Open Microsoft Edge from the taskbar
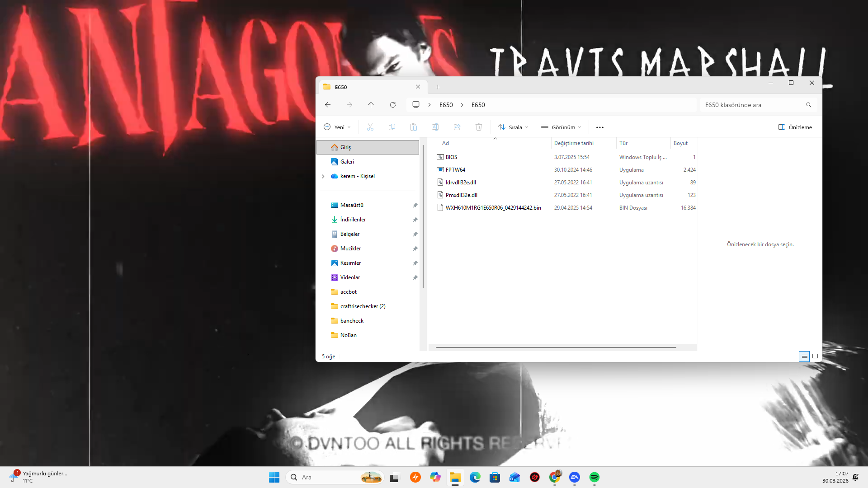This screenshot has width=868, height=488. click(x=475, y=477)
